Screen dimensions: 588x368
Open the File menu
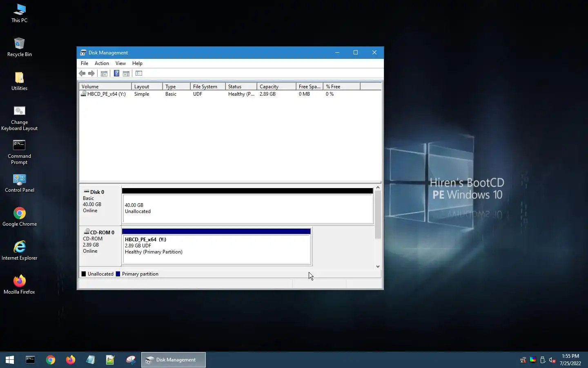click(x=85, y=63)
